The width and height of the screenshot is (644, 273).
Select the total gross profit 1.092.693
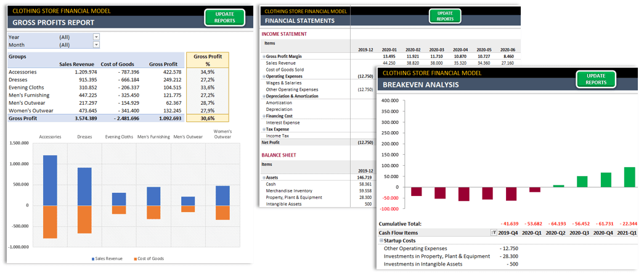pyautogui.click(x=171, y=119)
